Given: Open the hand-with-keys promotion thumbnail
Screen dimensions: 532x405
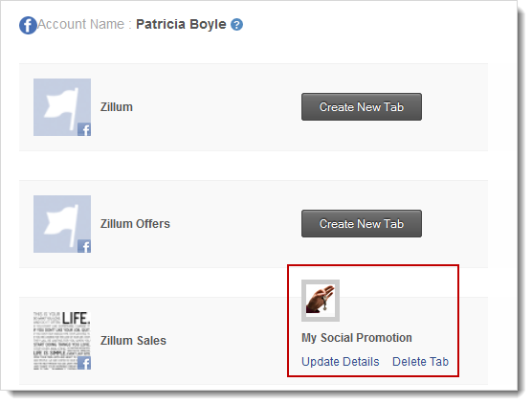Looking at the screenshot, I should pyautogui.click(x=321, y=301).
